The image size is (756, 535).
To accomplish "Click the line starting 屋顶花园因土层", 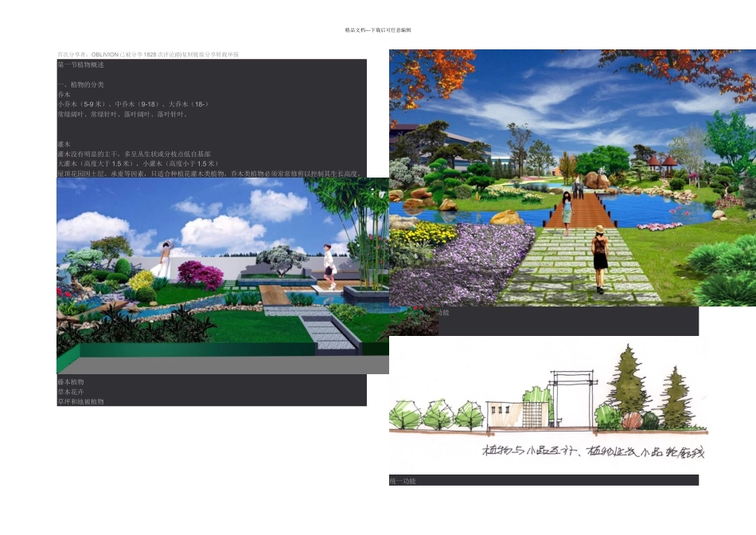I will pos(209,174).
